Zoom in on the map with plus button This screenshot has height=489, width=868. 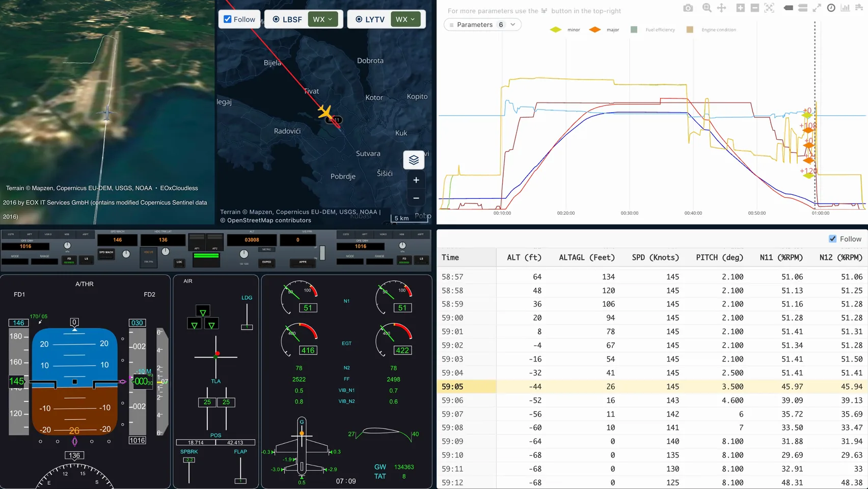(x=416, y=180)
